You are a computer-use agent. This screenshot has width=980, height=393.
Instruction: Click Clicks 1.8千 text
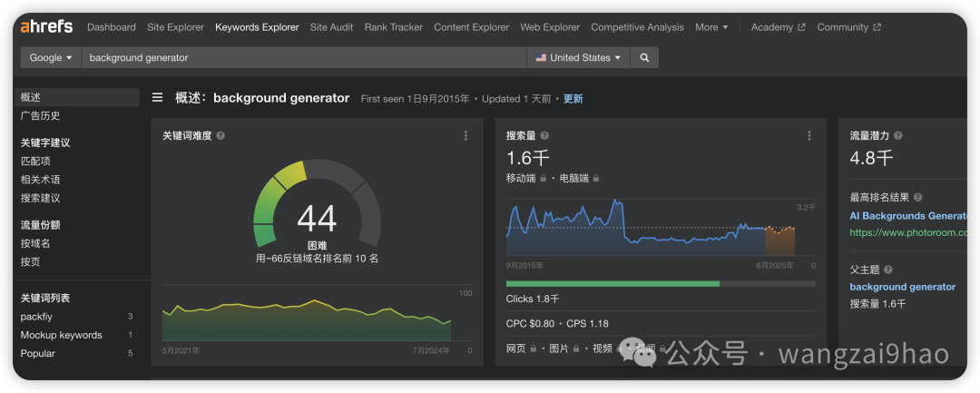(x=533, y=299)
